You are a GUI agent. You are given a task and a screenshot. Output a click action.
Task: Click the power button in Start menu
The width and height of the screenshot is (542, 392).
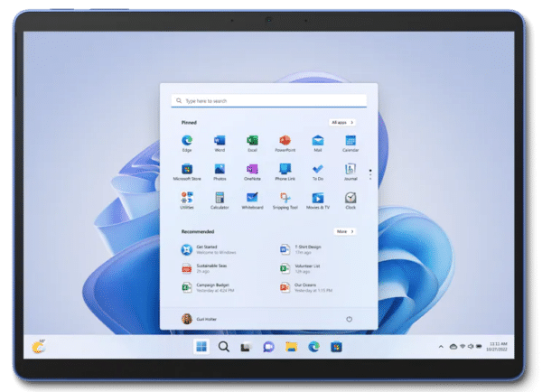point(349,319)
